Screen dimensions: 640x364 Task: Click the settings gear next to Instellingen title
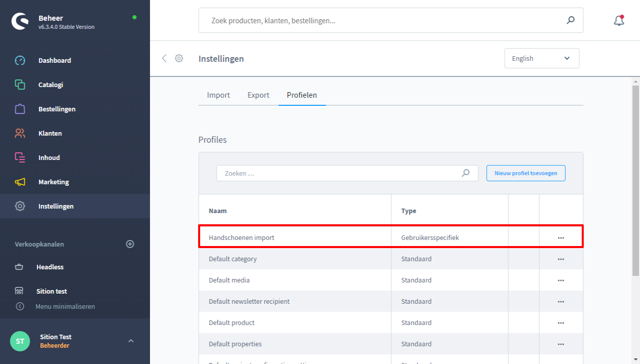pos(179,58)
